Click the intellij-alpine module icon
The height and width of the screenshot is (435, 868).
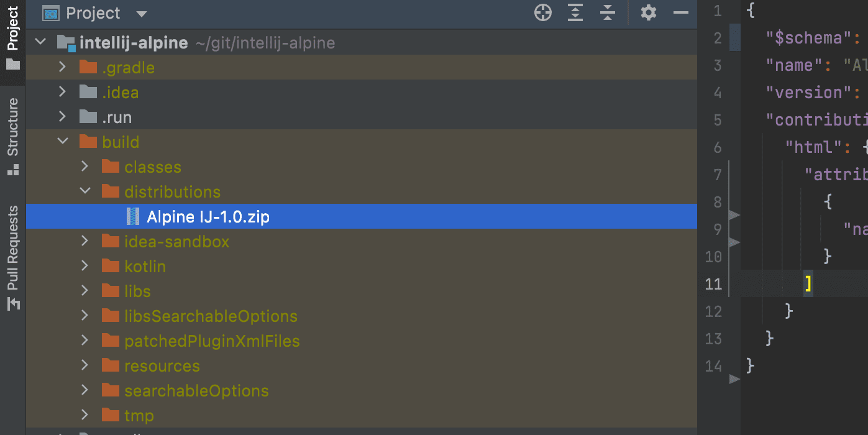66,42
